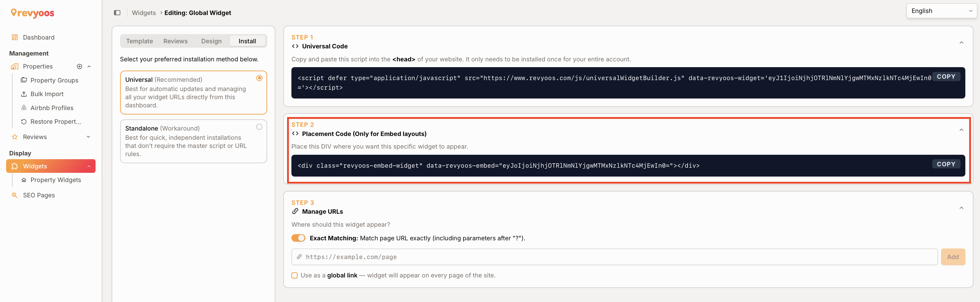Click the Properties building icon
This screenshot has height=302, width=980.
coord(15,66)
